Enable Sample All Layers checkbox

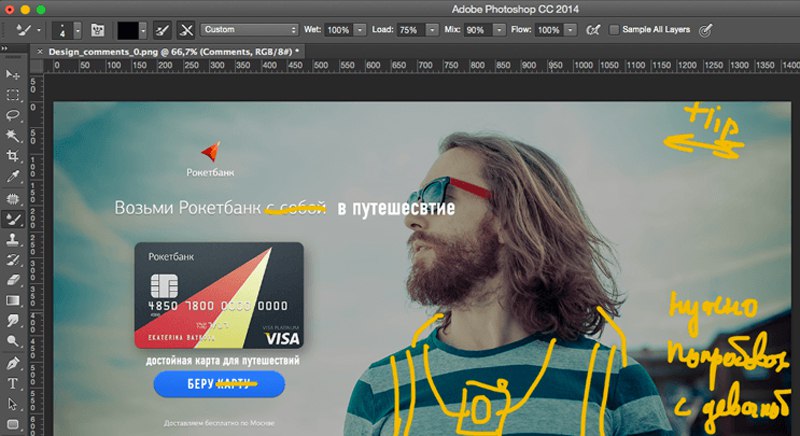pos(614,30)
